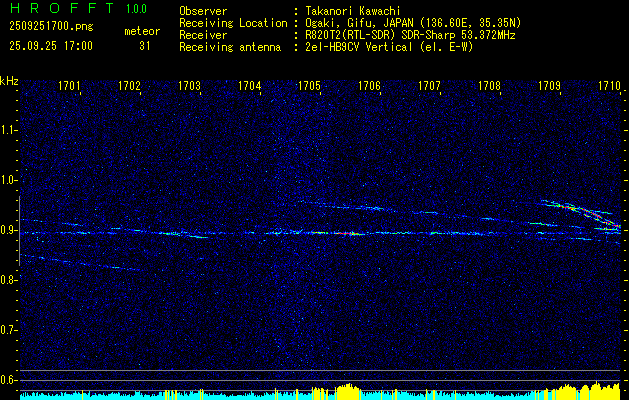
Task: Click the Receiver label
Action: (203, 35)
